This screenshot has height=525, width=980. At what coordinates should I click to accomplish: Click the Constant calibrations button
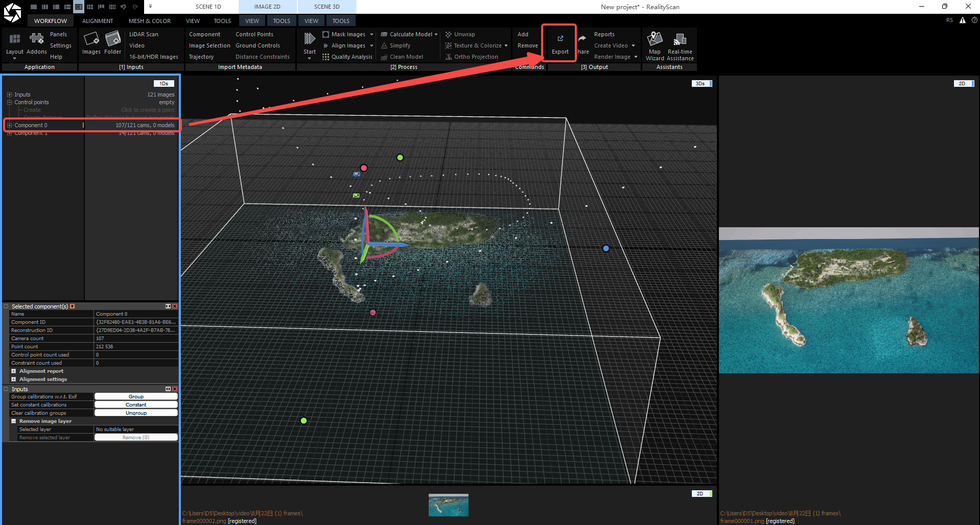(136, 405)
